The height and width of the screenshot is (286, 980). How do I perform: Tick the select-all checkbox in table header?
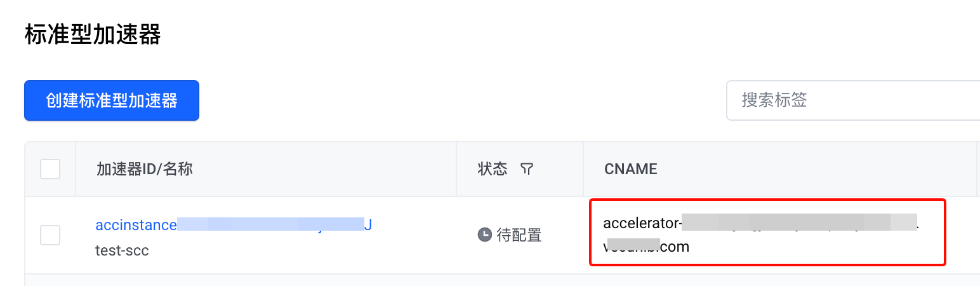[x=50, y=169]
